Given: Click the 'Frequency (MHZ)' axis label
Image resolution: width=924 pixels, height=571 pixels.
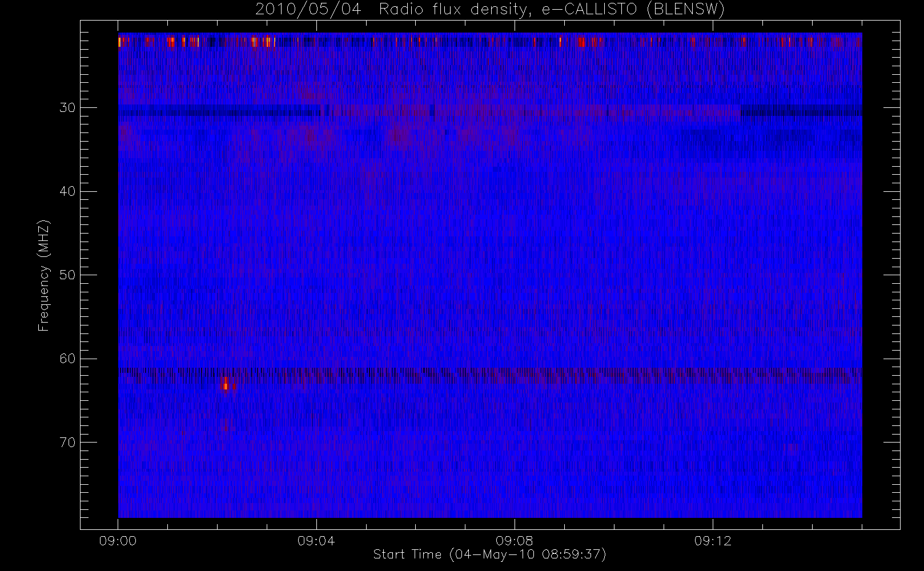Looking at the screenshot, I should click(x=43, y=275).
